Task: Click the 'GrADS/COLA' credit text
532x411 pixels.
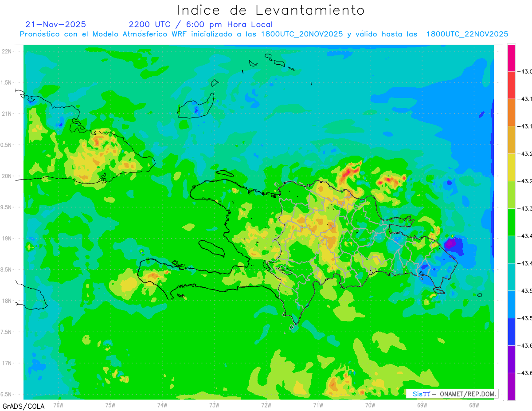Action: pos(23,406)
